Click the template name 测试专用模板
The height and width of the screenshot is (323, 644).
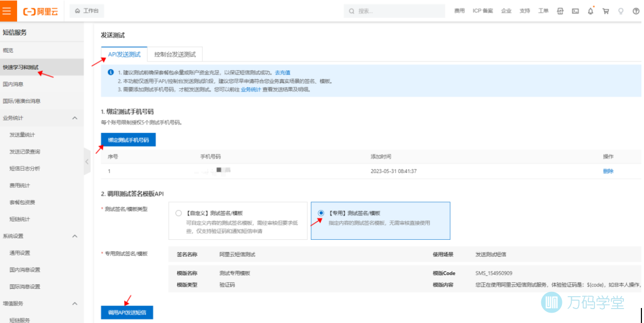pos(235,273)
